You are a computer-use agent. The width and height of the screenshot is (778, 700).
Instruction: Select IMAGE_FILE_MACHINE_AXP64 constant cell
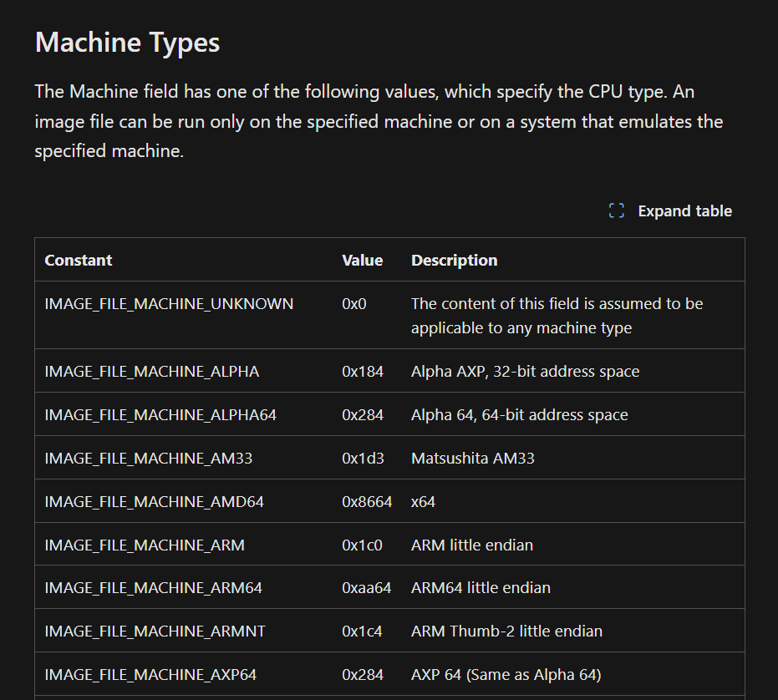150,675
